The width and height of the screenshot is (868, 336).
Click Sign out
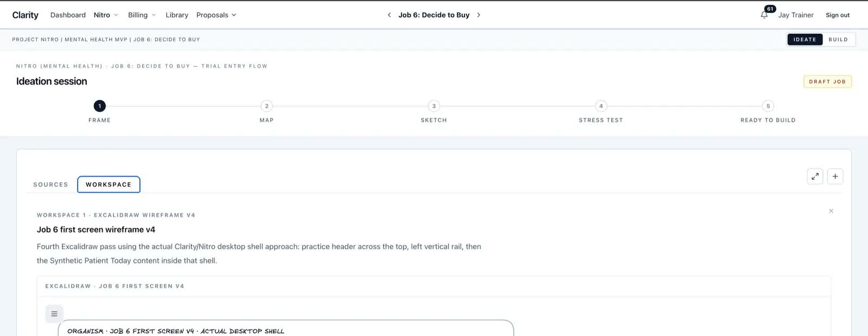(838, 15)
